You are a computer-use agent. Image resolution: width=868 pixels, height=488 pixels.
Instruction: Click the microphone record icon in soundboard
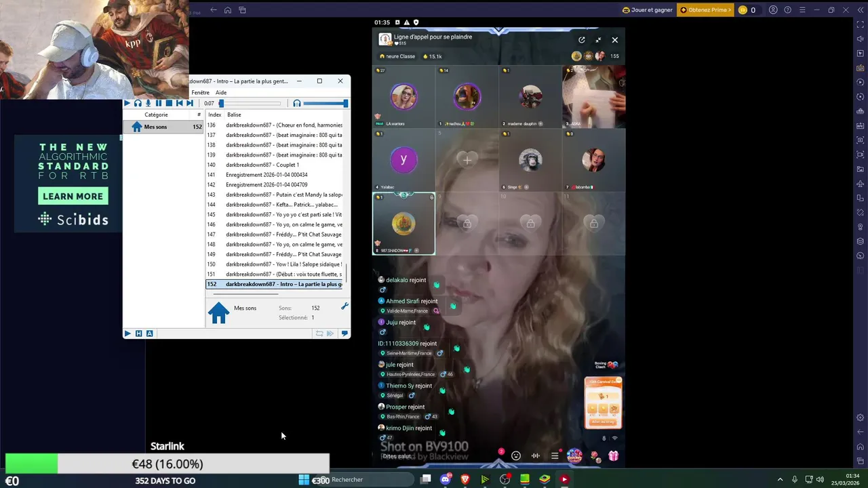[x=148, y=103]
